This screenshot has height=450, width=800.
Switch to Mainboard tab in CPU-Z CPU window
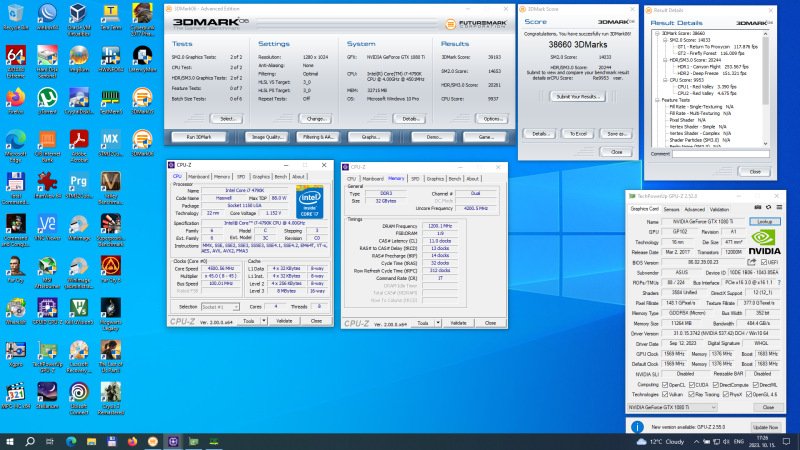click(x=198, y=177)
